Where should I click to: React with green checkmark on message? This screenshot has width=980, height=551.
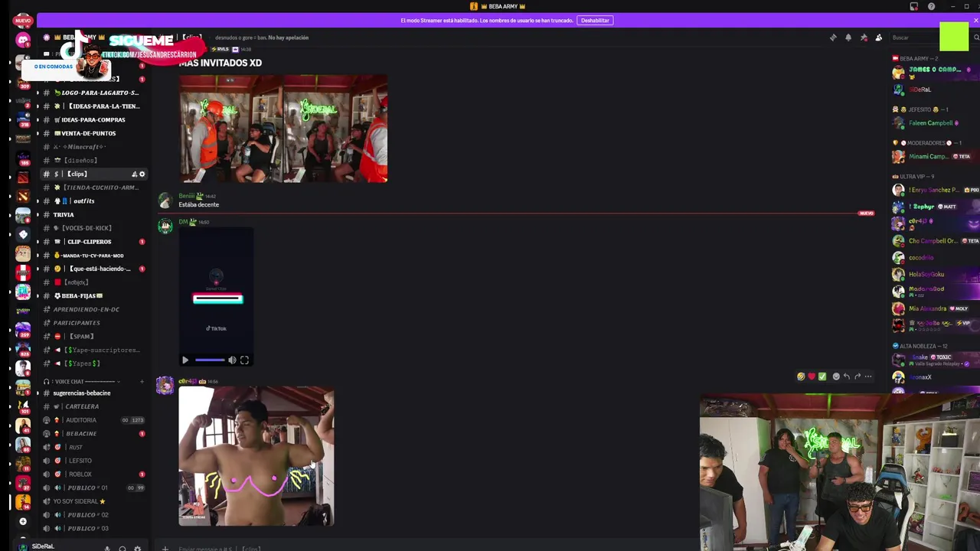[822, 377]
